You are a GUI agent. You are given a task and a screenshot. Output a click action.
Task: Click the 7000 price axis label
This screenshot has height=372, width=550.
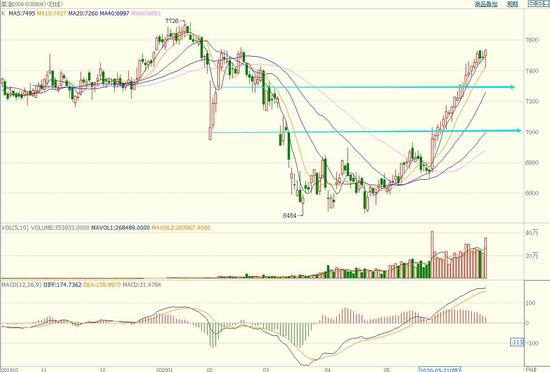pyautogui.click(x=532, y=132)
